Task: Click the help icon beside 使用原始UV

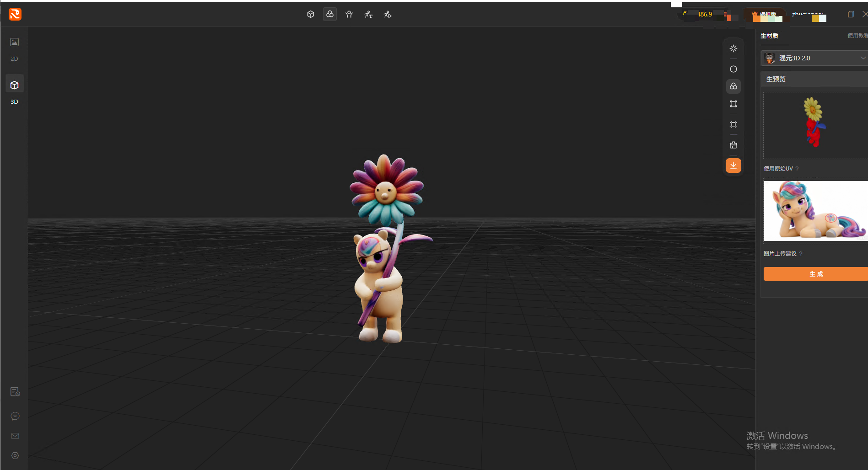Action: 797,169
